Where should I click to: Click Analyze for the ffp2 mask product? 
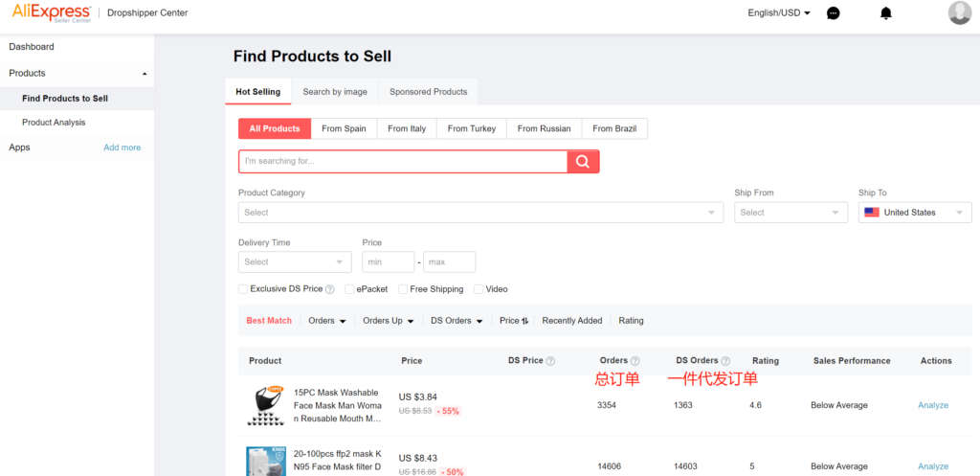tap(932, 466)
